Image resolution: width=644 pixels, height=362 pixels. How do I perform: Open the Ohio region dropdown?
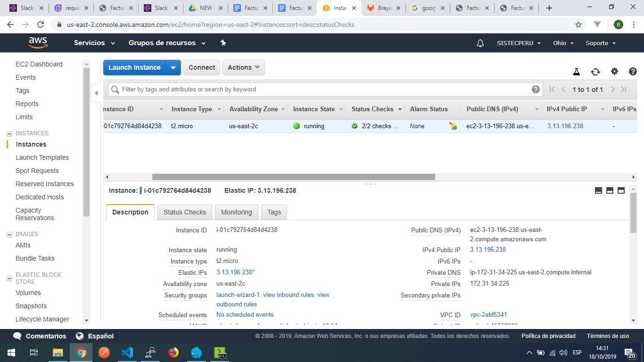[563, 43]
